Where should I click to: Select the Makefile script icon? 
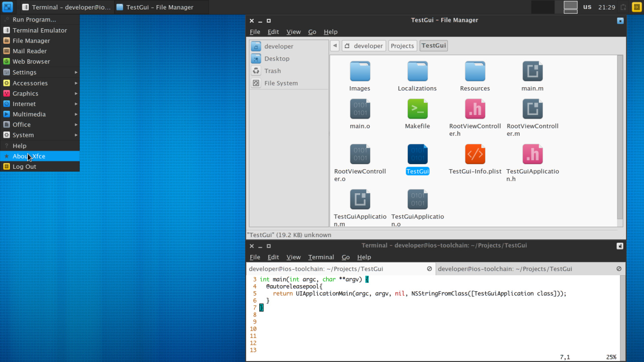tap(417, 109)
